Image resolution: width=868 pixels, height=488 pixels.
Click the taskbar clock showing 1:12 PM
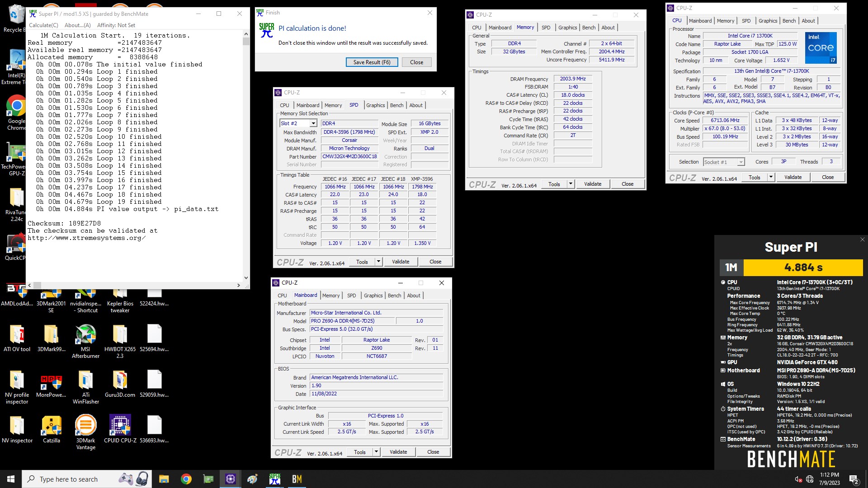pyautogui.click(x=829, y=479)
